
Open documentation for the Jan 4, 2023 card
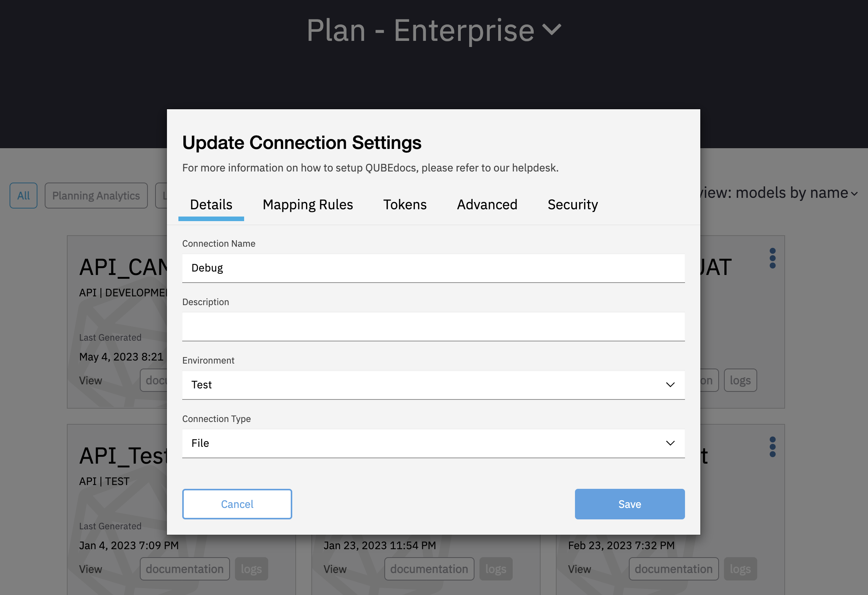185,569
